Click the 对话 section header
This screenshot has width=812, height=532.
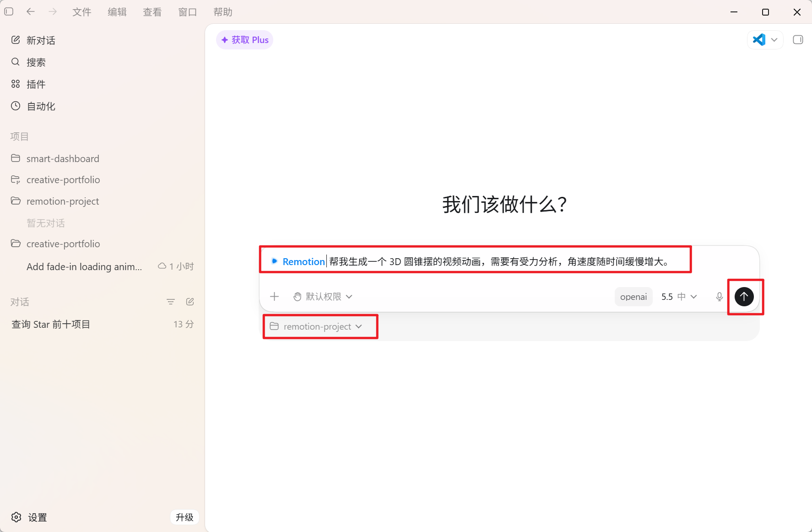click(x=20, y=302)
